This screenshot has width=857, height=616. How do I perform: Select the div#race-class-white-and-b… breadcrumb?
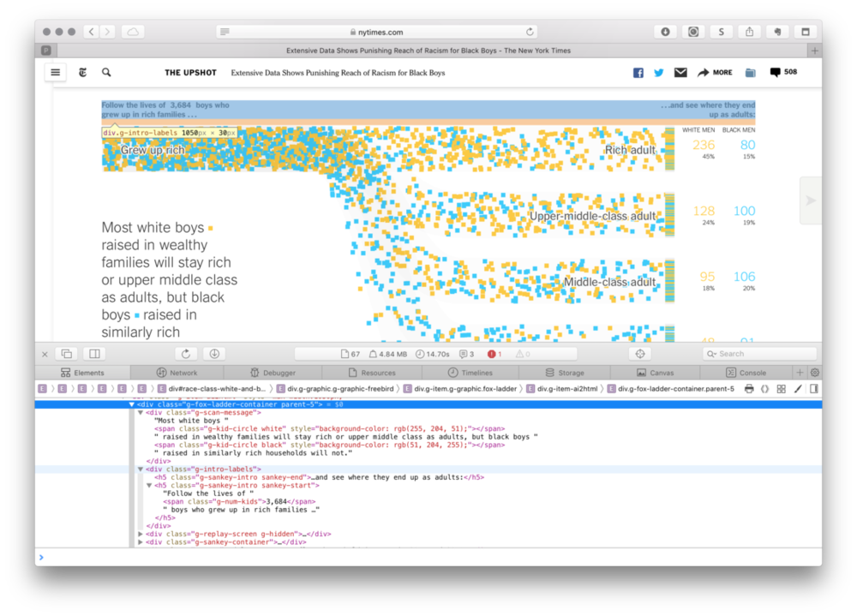[212, 389]
